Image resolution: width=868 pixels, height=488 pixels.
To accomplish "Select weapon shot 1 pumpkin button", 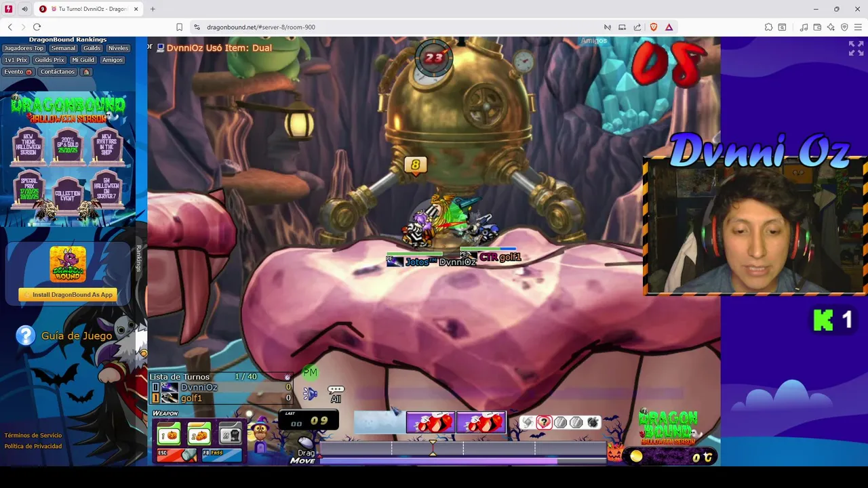I will 169,434.
